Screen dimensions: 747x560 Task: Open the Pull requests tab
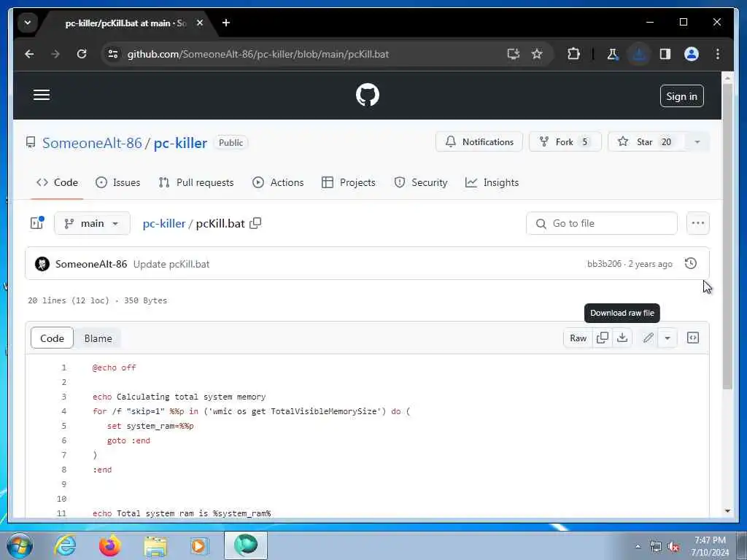196,182
